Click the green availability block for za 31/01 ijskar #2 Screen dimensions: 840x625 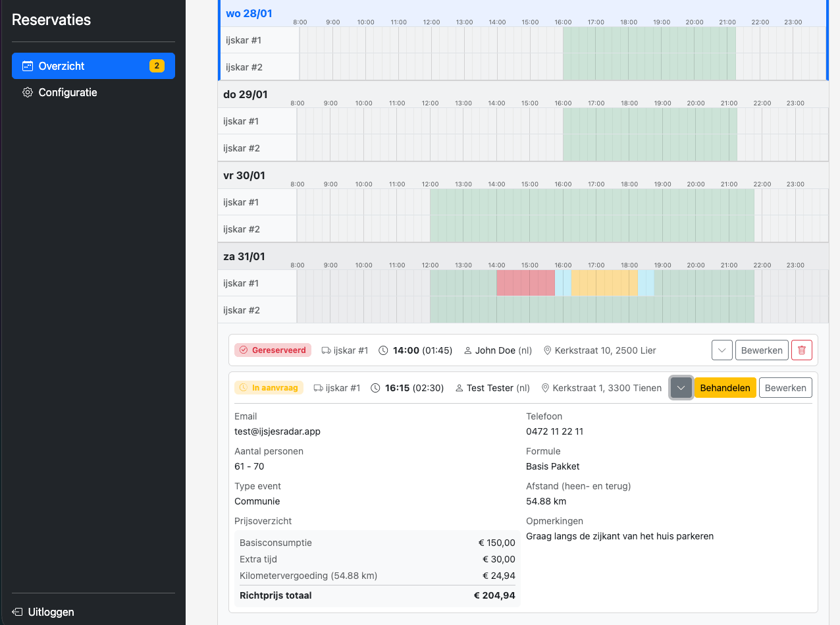592,310
